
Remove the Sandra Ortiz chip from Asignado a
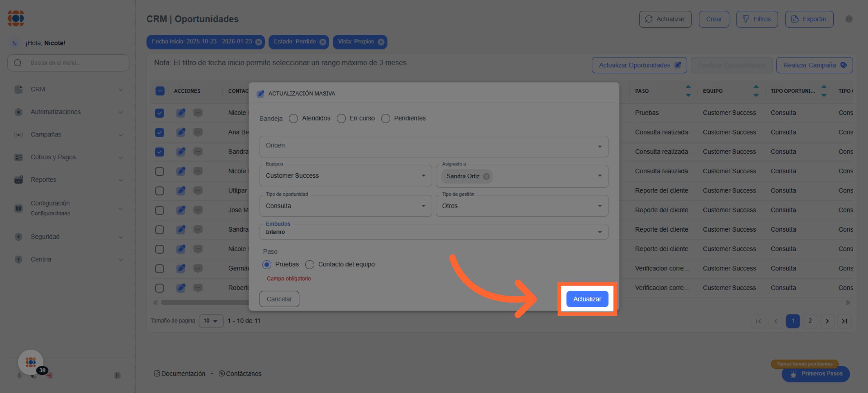point(486,176)
